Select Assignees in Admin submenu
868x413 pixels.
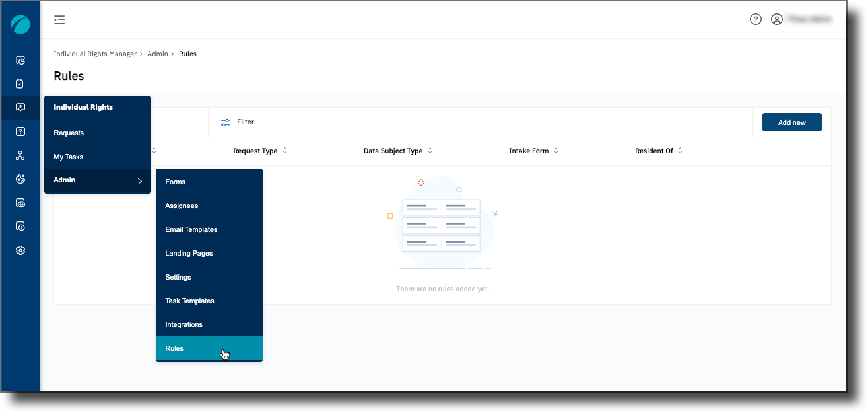click(209, 206)
